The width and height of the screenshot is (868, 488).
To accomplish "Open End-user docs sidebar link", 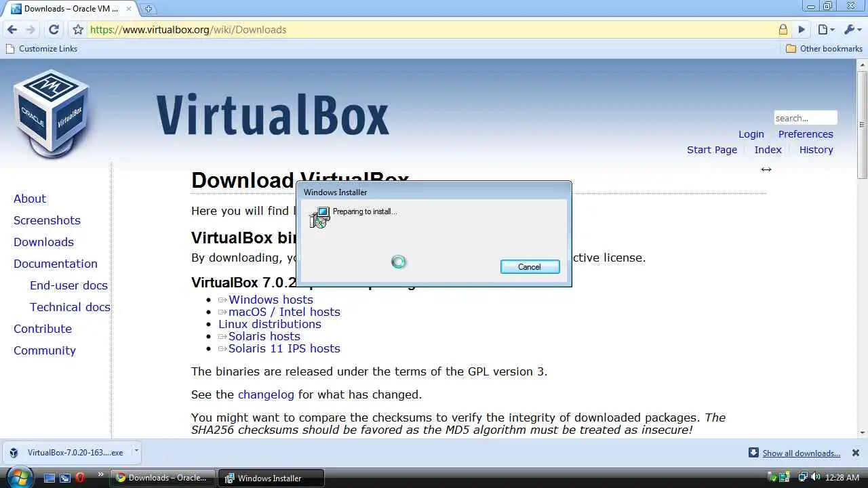I will coord(68,285).
